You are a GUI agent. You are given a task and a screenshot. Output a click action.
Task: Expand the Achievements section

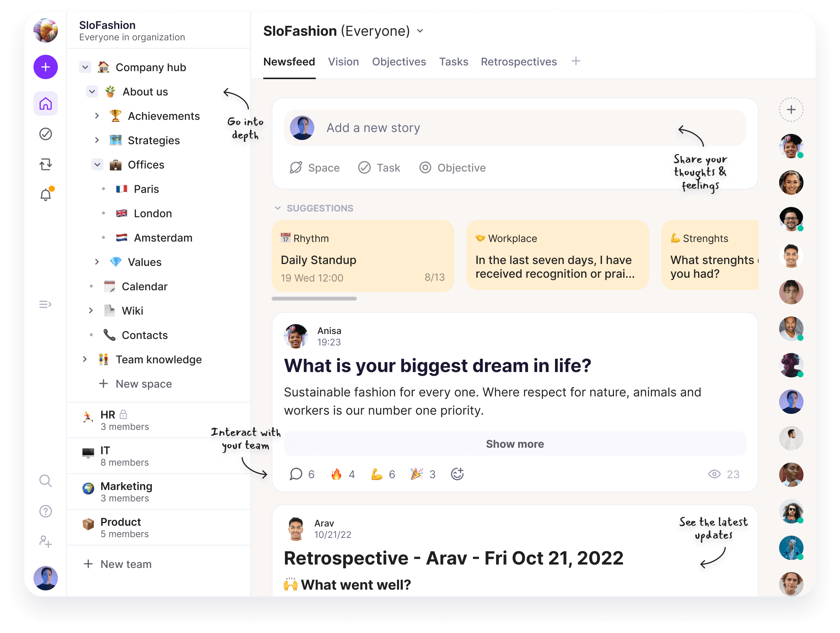[x=97, y=116]
